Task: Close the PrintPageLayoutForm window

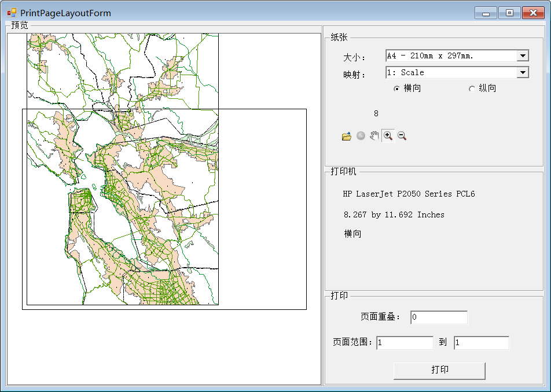Action: tap(533, 13)
